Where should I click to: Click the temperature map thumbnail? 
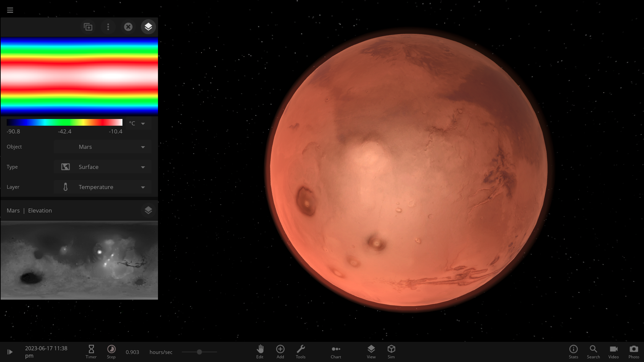(79, 76)
